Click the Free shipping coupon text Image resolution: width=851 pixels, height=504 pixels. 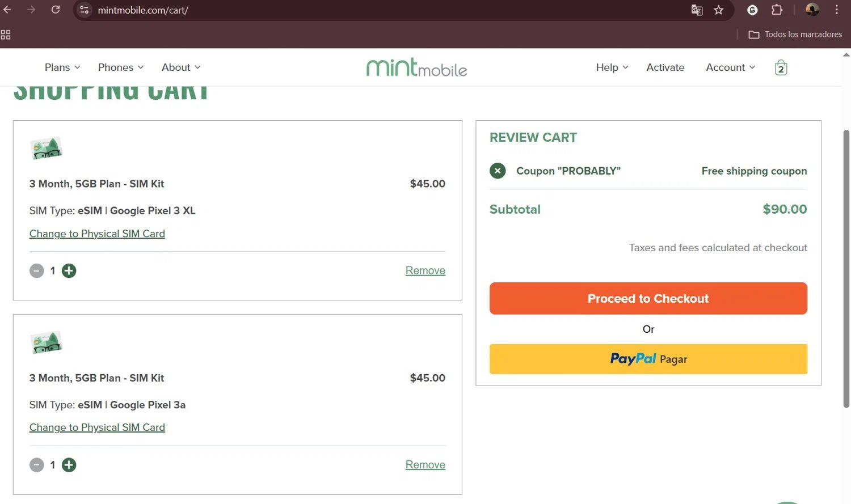pyautogui.click(x=754, y=171)
